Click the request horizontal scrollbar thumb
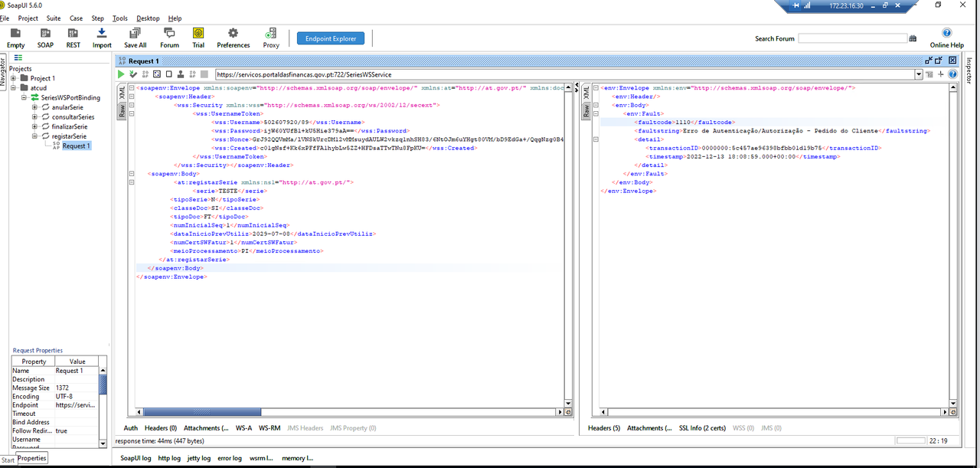Viewport: 980px width, 468px height. point(202,412)
